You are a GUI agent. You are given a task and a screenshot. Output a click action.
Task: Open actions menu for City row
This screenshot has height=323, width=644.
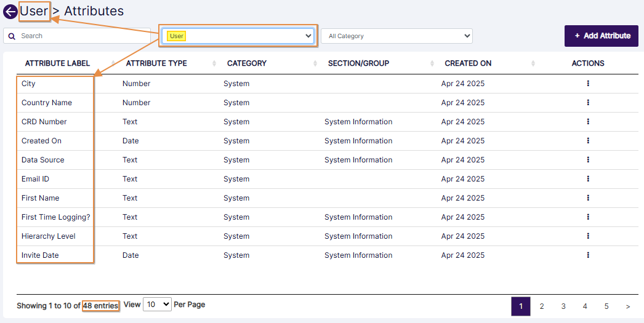click(588, 84)
